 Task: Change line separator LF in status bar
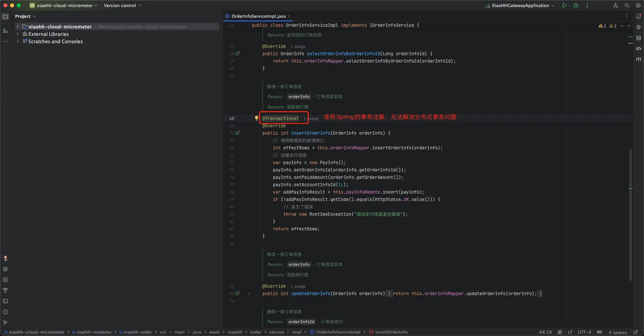pyautogui.click(x=570, y=332)
